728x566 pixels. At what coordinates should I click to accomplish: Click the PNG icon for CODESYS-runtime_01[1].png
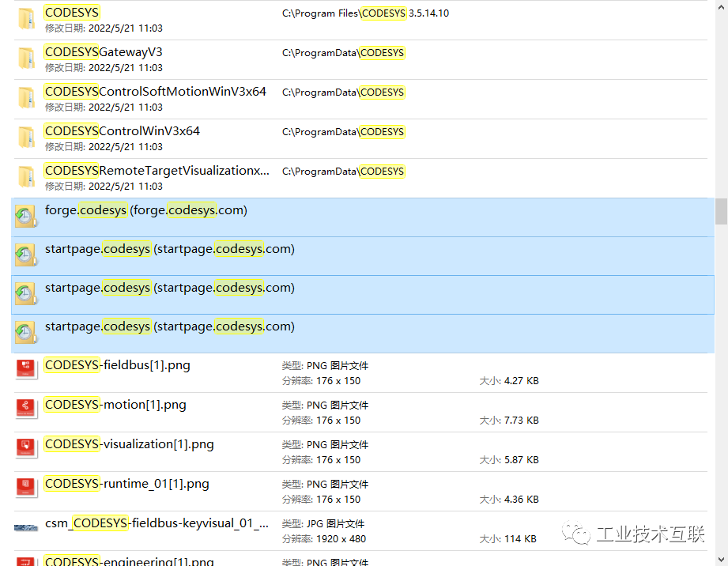[x=26, y=488]
